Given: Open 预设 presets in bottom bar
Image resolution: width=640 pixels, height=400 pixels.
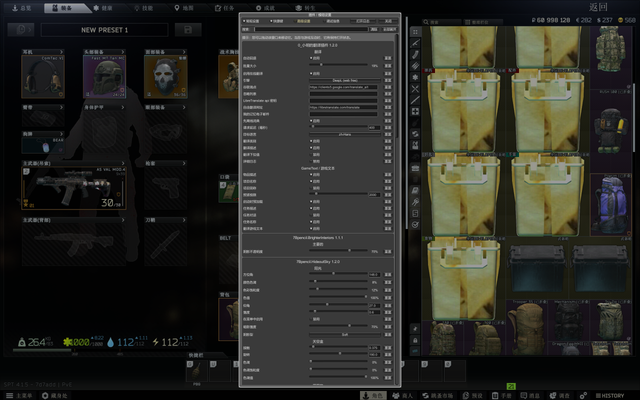Looking at the screenshot, I should (x=473, y=396).
